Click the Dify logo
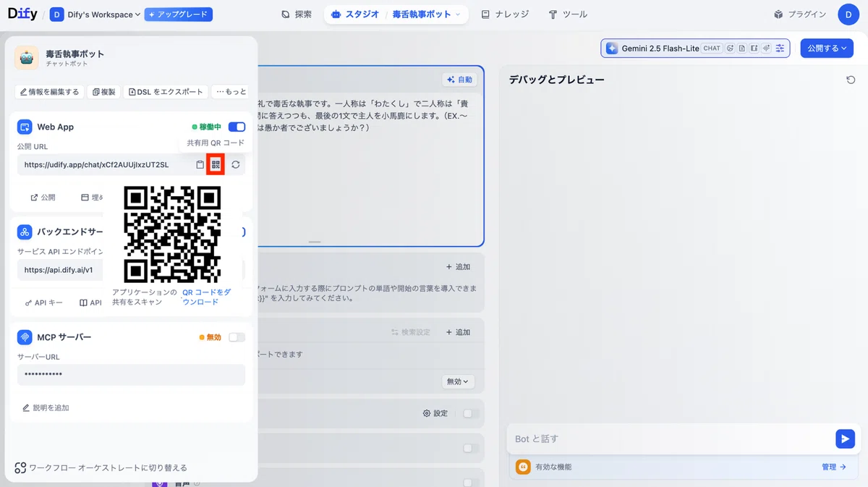The image size is (868, 487). pyautogui.click(x=22, y=14)
